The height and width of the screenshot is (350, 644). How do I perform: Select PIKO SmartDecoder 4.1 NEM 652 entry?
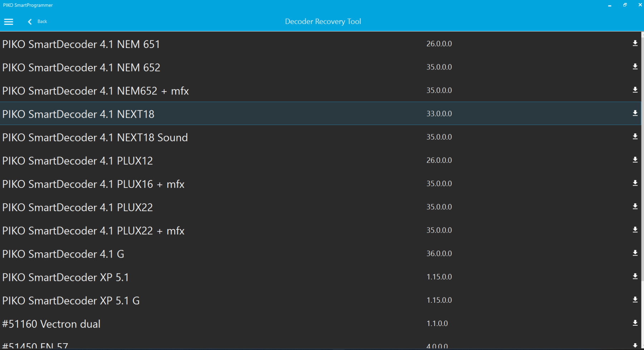tap(320, 67)
